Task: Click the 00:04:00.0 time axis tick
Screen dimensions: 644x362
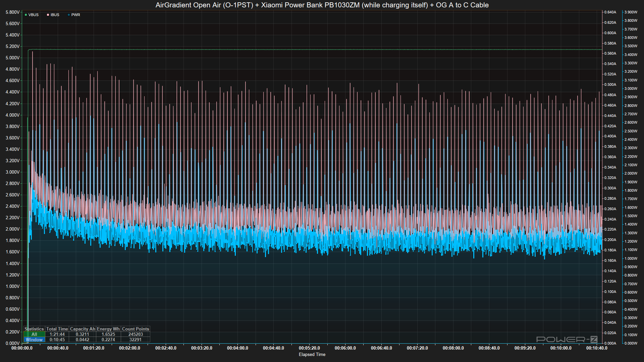Action: point(237,348)
